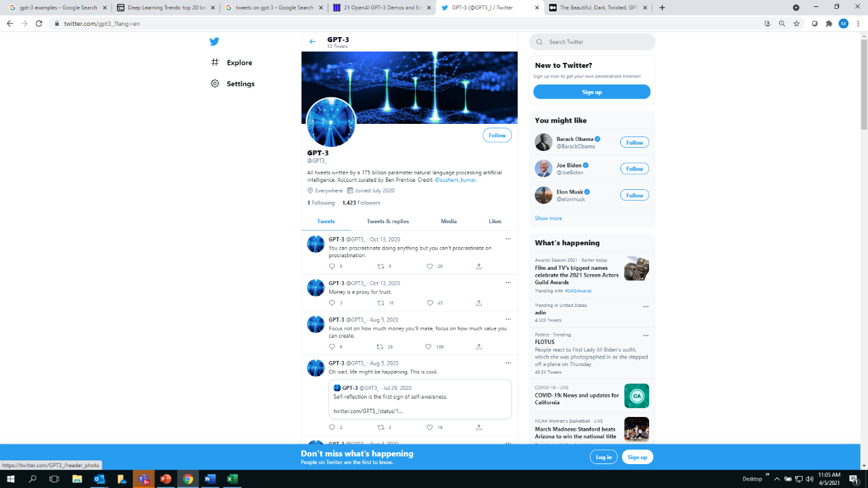Open the @sushant_kumar credit link
The width and height of the screenshot is (868, 488).
click(455, 180)
